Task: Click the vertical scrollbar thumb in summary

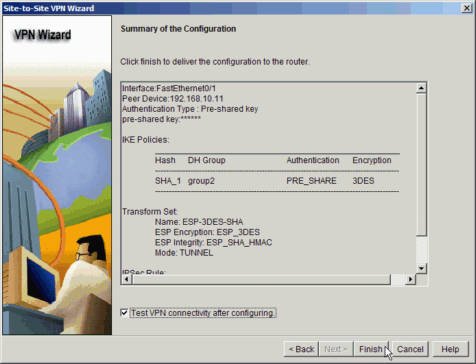Action: [421, 165]
